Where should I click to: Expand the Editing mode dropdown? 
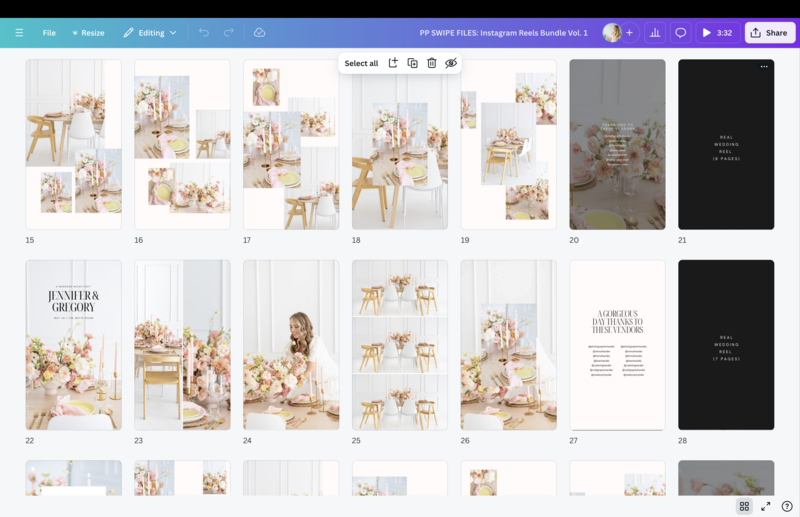(150, 33)
